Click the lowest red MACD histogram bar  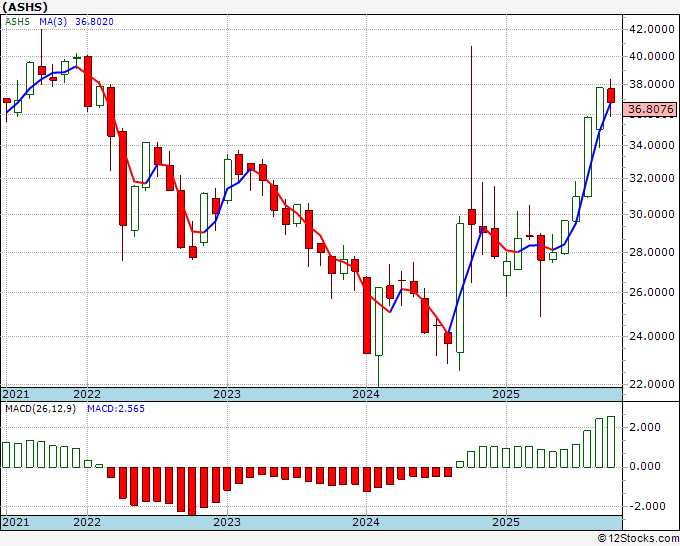tap(192, 491)
